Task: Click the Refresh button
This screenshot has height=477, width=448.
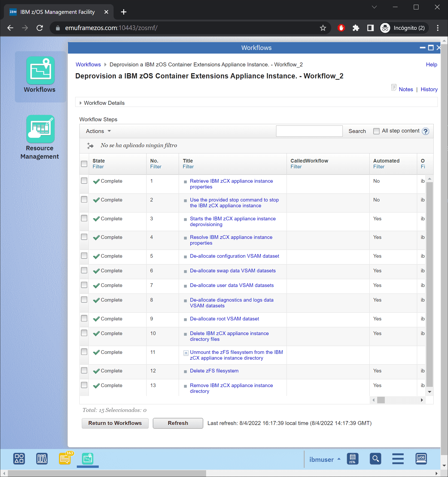Action: click(178, 423)
